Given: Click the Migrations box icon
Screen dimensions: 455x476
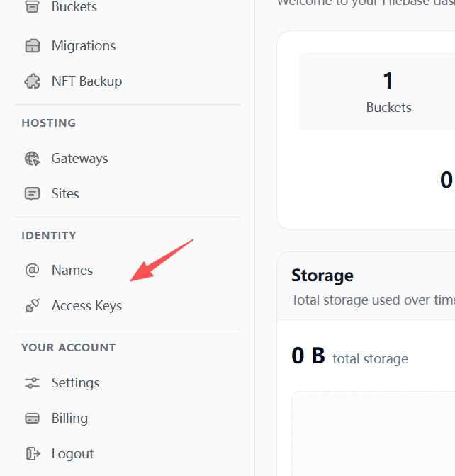Looking at the screenshot, I should (x=32, y=46).
